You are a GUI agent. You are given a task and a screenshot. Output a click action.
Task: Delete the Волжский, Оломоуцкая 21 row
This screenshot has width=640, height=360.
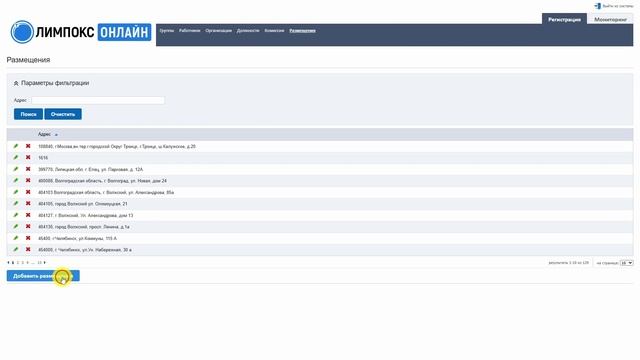click(x=28, y=203)
